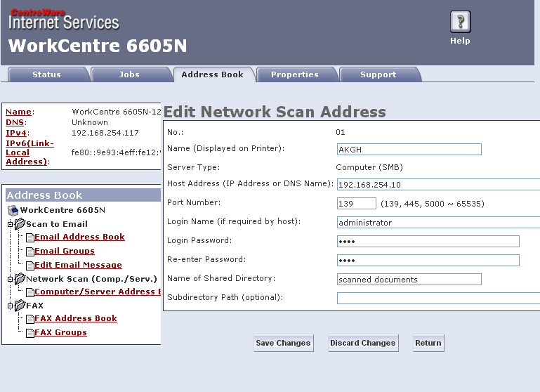Viewport: 540px width, 392px height.
Task: Click the Edit Network Scan Address heading
Action: pos(275,112)
